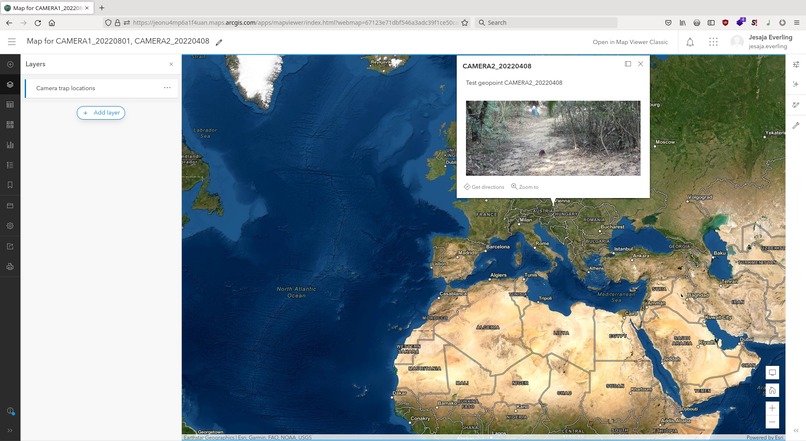
Task: Close the Map for CAMERA1 browser tab
Action: coord(87,8)
